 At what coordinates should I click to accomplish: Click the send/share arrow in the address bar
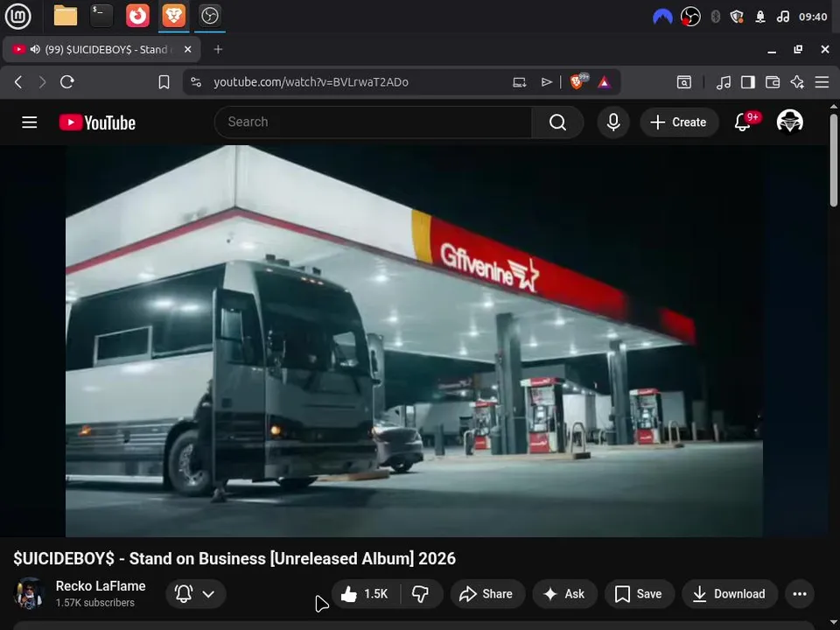(x=546, y=82)
